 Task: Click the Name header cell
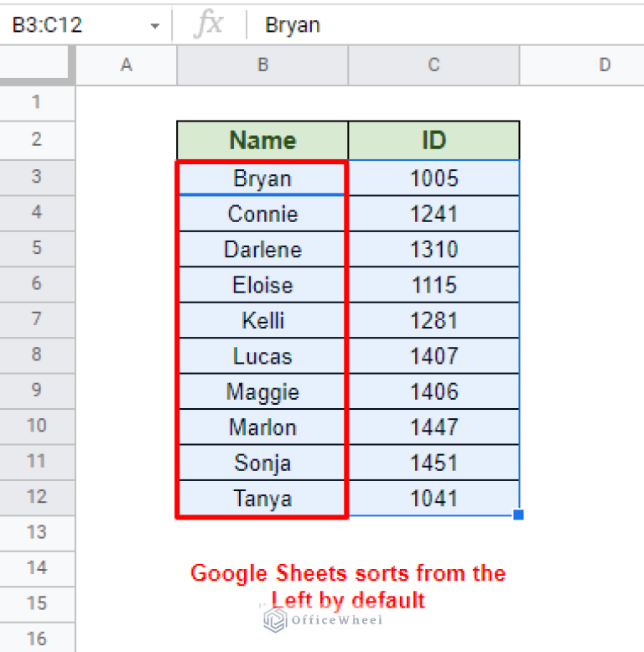click(262, 140)
